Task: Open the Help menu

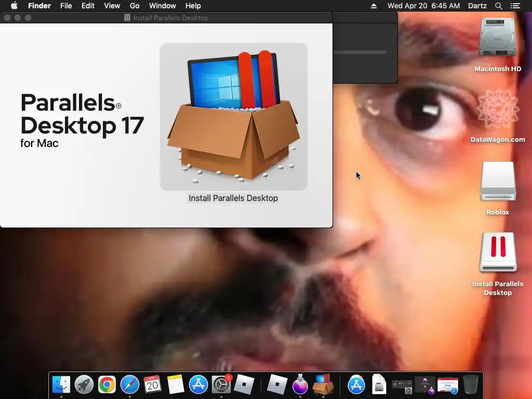Action: (193, 6)
